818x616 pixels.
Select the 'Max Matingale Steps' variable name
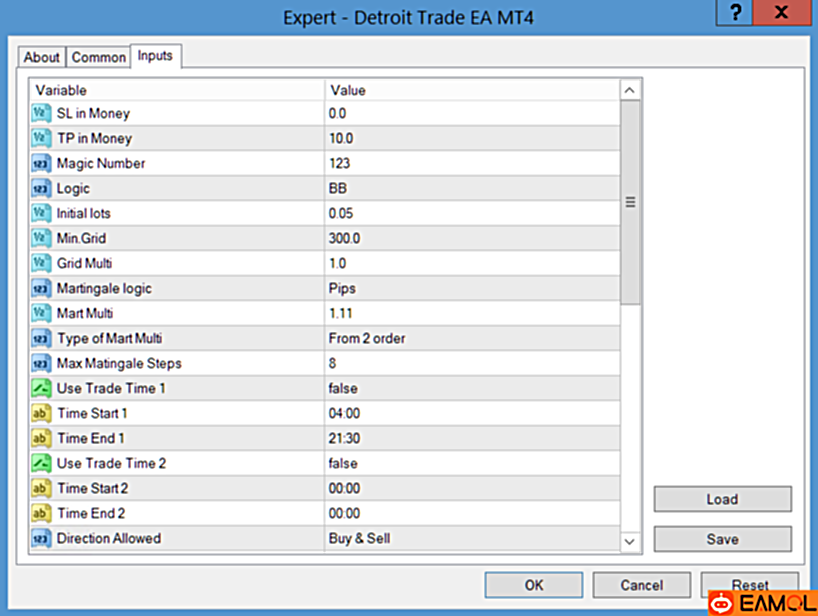119,364
